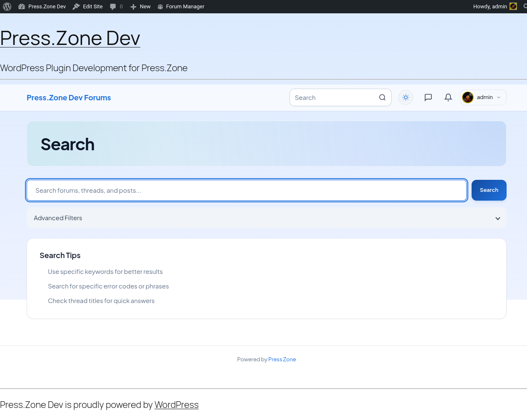Click admin avatar in forum header

[468, 97]
